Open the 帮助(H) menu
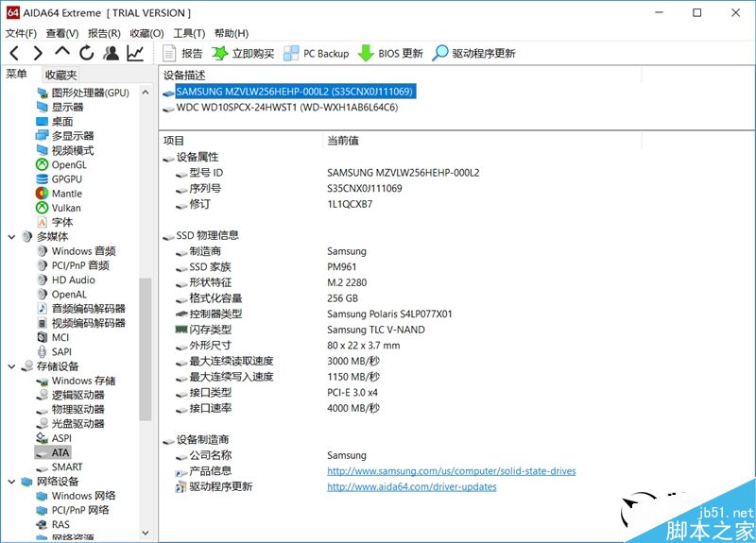Image resolution: width=756 pixels, height=543 pixels. pyautogui.click(x=232, y=33)
